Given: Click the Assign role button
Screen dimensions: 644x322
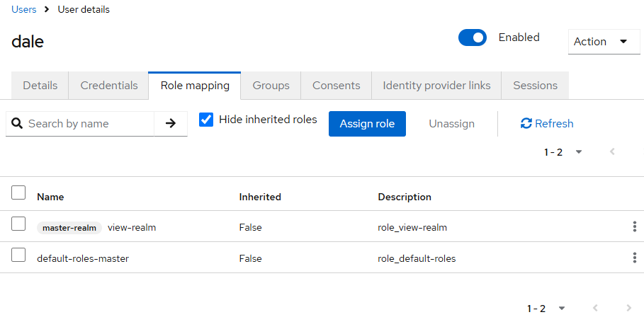Looking at the screenshot, I should pyautogui.click(x=367, y=123).
